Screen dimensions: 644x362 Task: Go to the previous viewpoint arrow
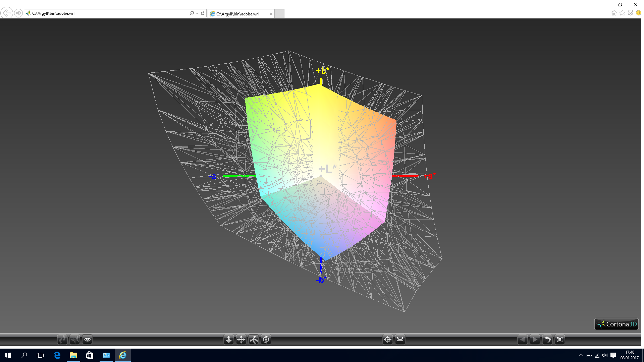point(522,340)
